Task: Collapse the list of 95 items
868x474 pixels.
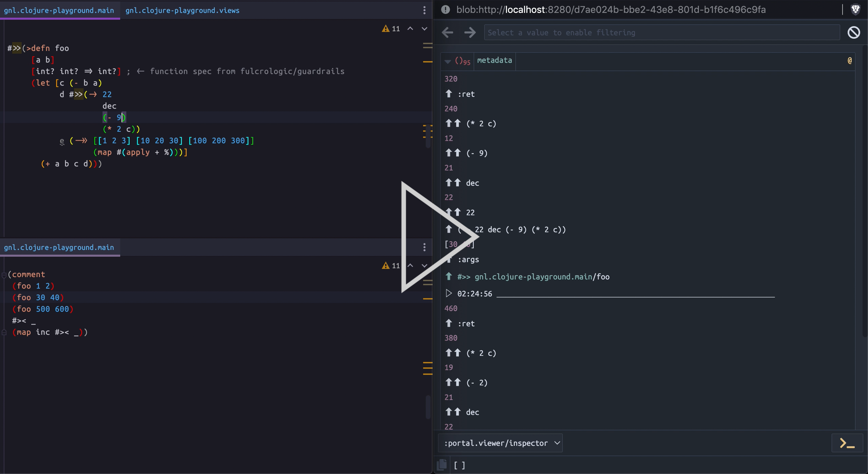Action: [x=448, y=61]
